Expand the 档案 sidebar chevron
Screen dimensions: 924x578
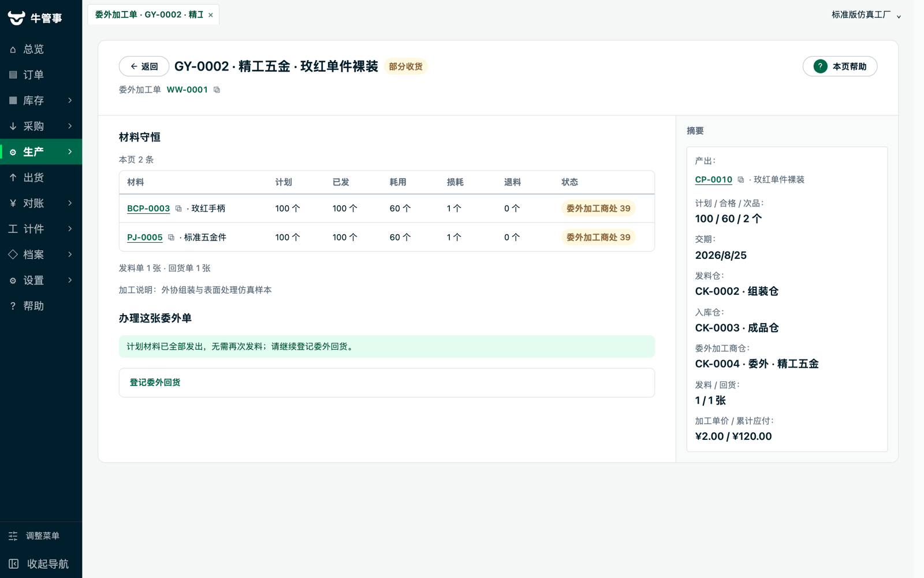click(x=70, y=254)
